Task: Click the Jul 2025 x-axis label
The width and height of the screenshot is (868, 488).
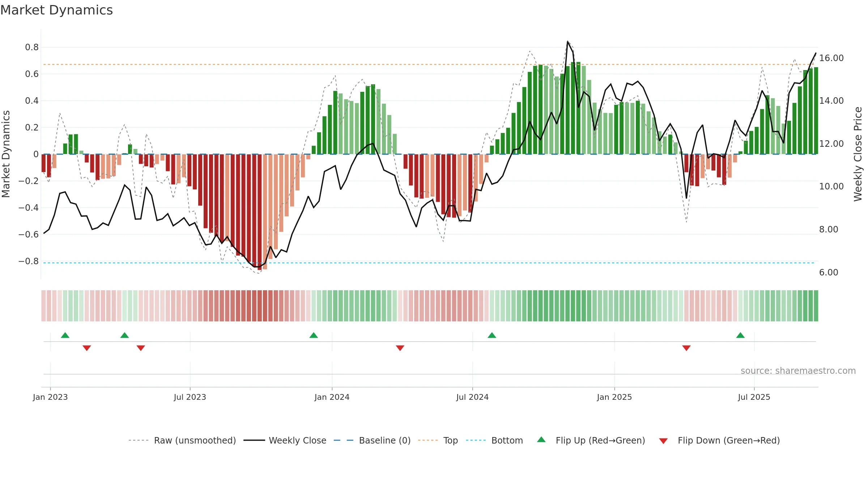Action: (754, 397)
